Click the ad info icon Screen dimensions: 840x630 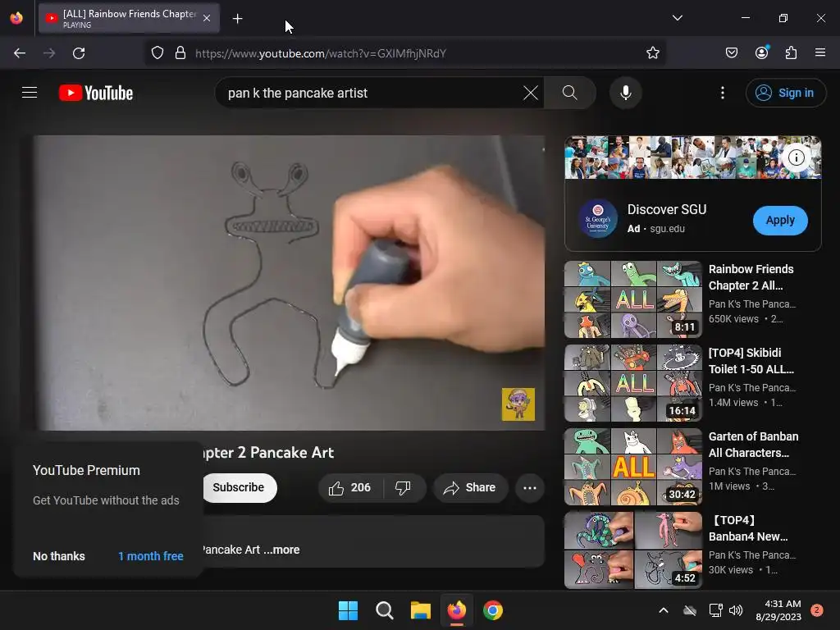click(796, 157)
